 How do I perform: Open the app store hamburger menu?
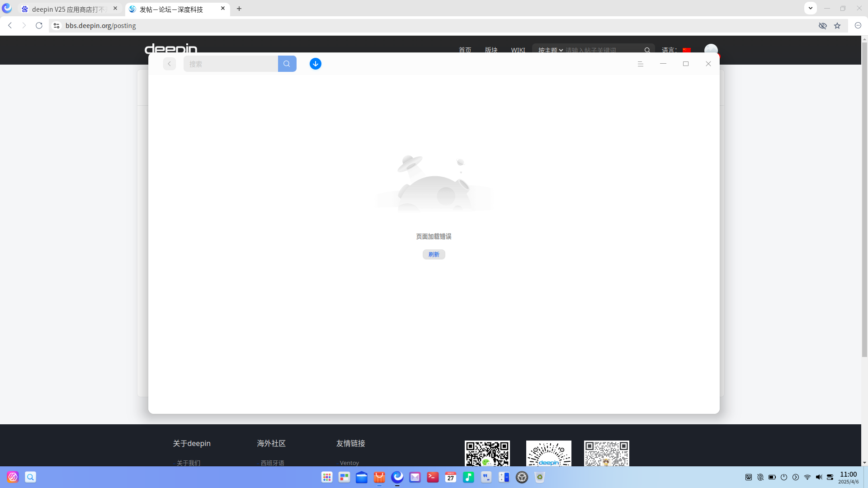tap(640, 64)
